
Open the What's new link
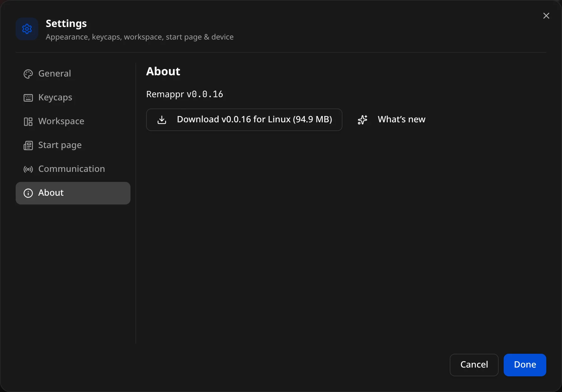pos(391,120)
